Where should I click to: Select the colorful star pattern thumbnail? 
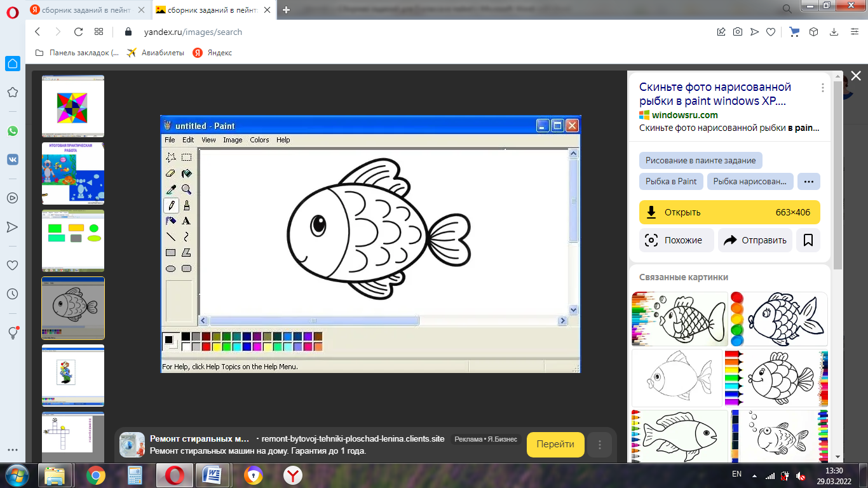pyautogui.click(x=73, y=105)
